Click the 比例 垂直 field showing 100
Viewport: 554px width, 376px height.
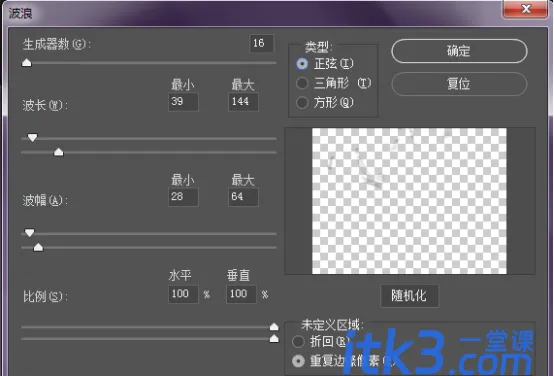click(x=241, y=294)
